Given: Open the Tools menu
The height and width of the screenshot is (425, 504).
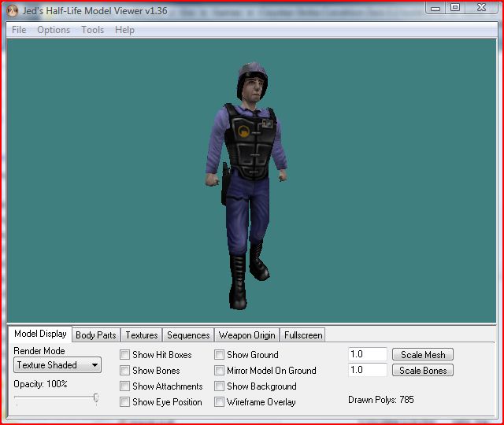Looking at the screenshot, I should [93, 30].
